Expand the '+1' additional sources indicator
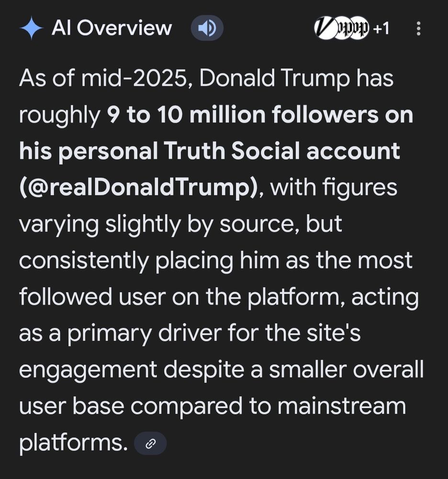This screenshot has height=479, width=448. pyautogui.click(x=381, y=29)
